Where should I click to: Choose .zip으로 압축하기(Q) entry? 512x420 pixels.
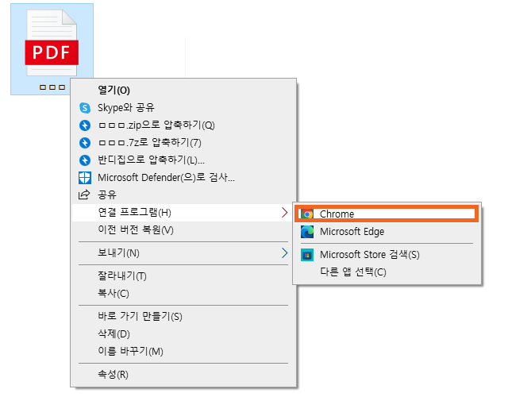tap(183, 125)
